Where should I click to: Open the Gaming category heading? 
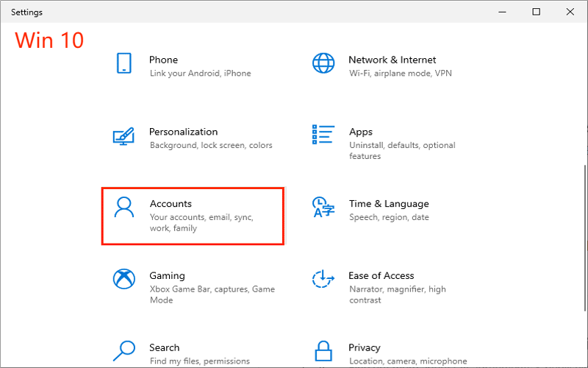(168, 275)
